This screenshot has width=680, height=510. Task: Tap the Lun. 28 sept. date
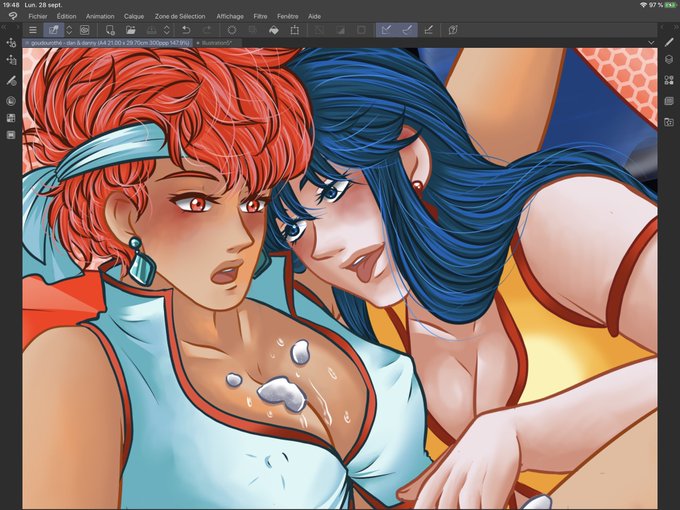[x=43, y=5]
